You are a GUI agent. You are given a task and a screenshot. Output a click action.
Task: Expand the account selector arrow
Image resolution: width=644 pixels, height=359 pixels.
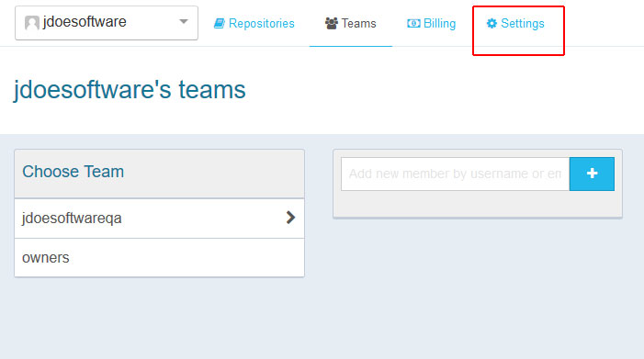pos(184,22)
